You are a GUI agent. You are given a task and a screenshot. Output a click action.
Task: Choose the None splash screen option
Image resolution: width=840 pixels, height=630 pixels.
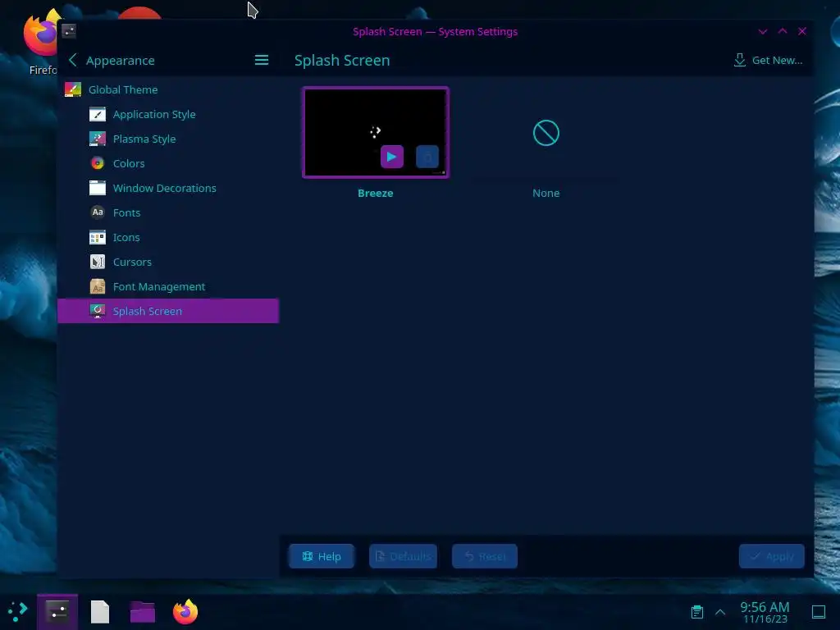(x=546, y=133)
